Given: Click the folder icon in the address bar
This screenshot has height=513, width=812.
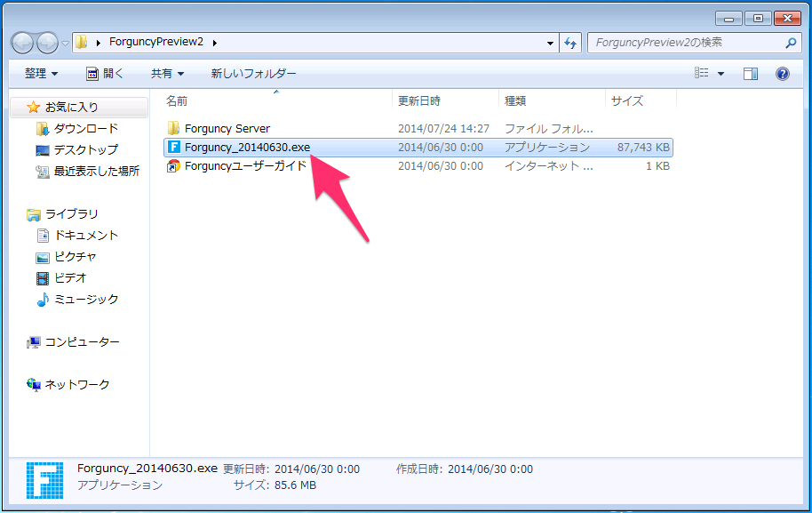Looking at the screenshot, I should coord(82,42).
